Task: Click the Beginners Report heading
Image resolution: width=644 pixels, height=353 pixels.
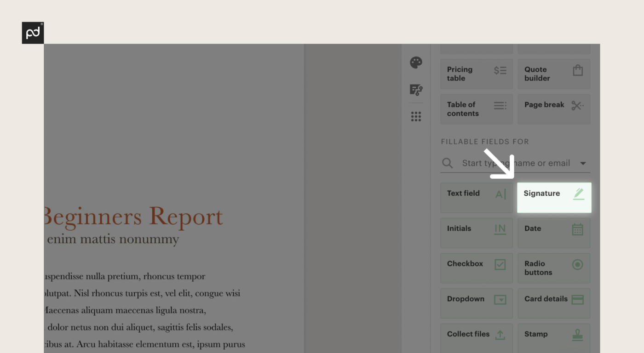Action: point(133,217)
